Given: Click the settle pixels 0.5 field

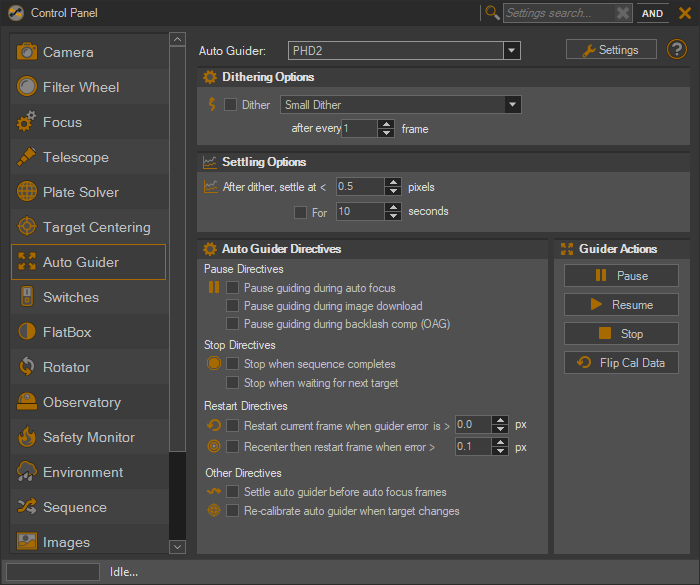Looking at the screenshot, I should point(360,186).
